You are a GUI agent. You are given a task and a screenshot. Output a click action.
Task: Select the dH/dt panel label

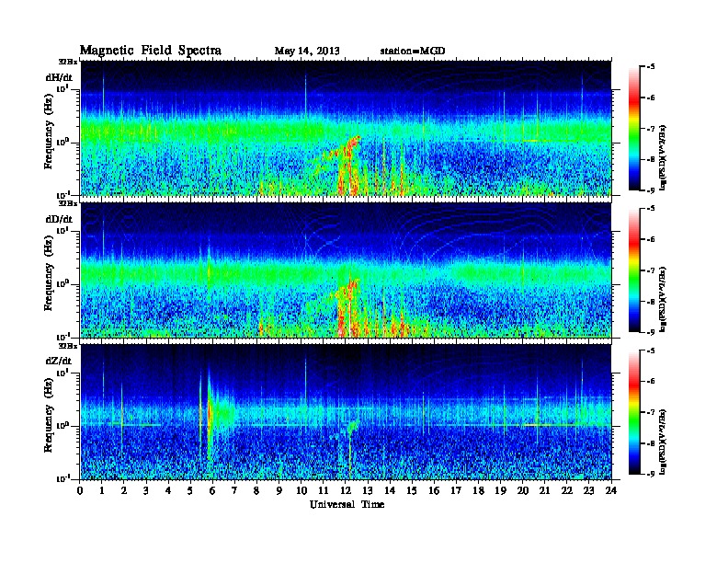pos(59,77)
